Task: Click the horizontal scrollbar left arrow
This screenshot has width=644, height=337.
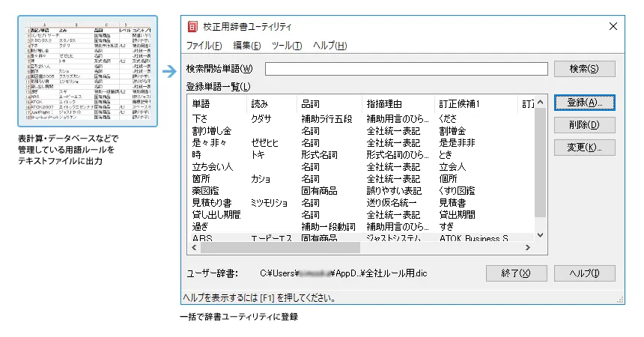Action: click(194, 247)
